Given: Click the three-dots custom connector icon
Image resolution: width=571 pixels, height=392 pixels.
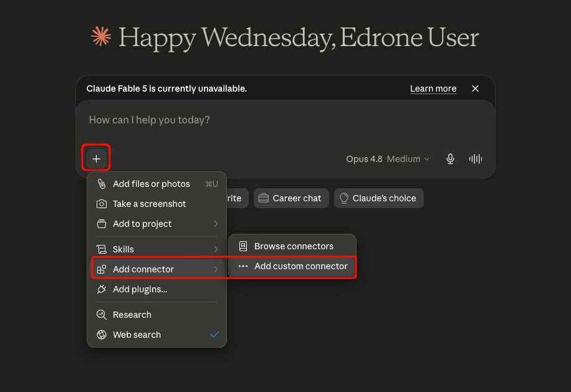Looking at the screenshot, I should pos(243,266).
